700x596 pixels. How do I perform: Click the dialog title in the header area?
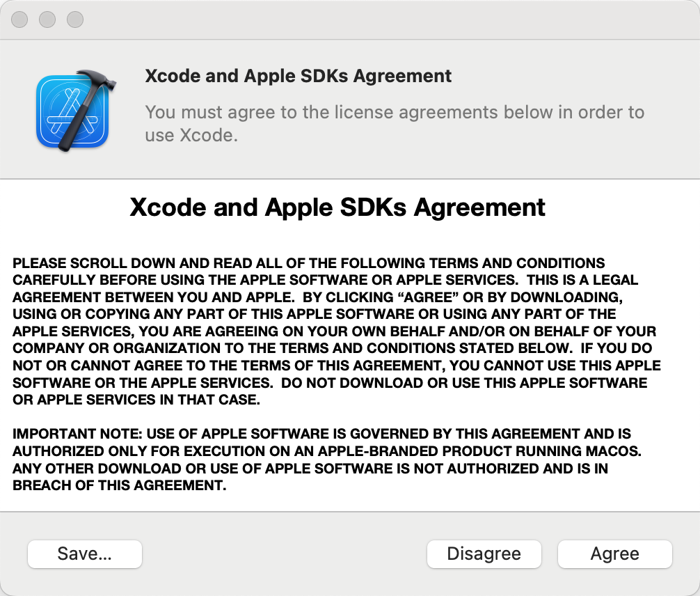tap(298, 76)
